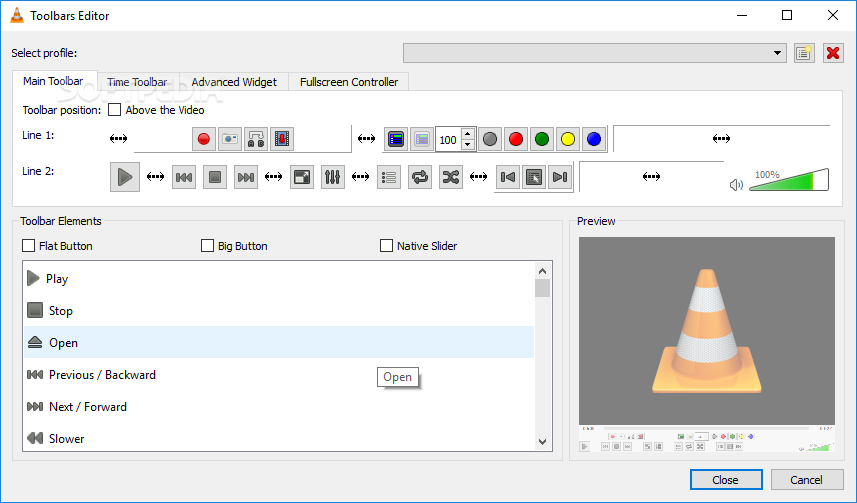
Task: Click the spacer between Play and Previous in Line 2
Action: coord(155,177)
